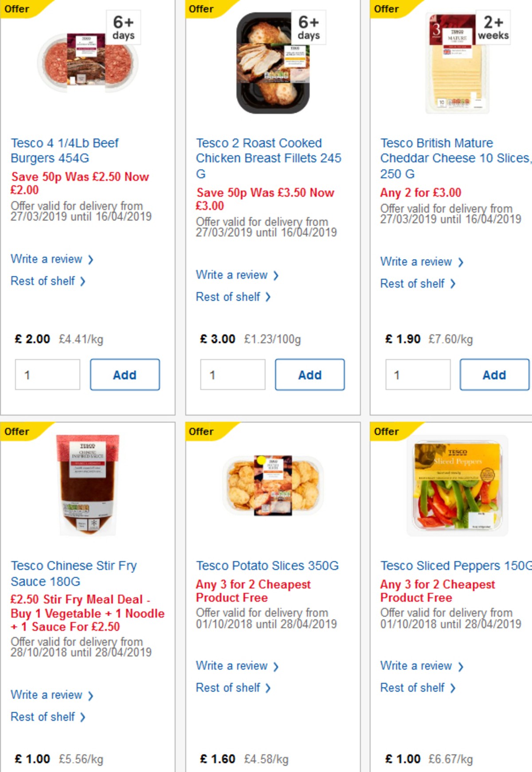Select the quantity box for the cheddar cheese
This screenshot has height=772, width=532.
pos(417,375)
